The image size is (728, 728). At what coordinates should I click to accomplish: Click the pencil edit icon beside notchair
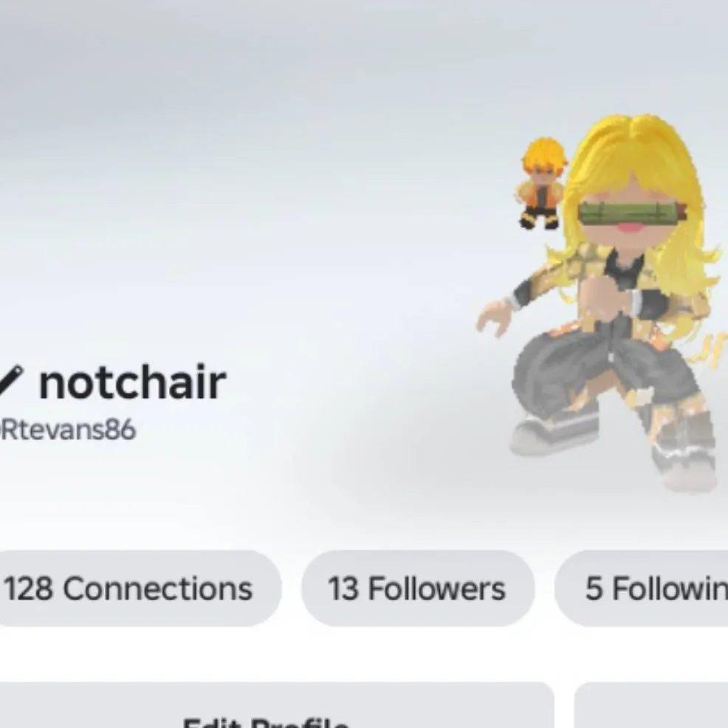[10, 382]
